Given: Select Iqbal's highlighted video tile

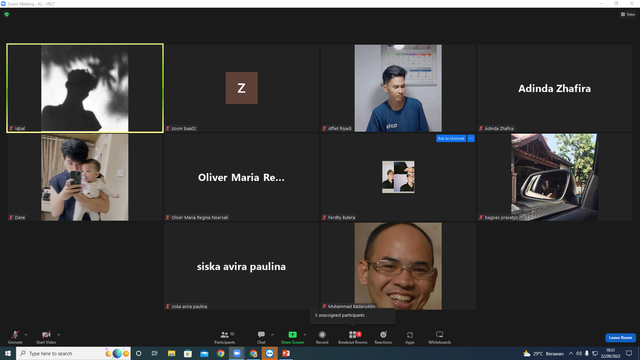Looking at the screenshot, I should (85, 88).
